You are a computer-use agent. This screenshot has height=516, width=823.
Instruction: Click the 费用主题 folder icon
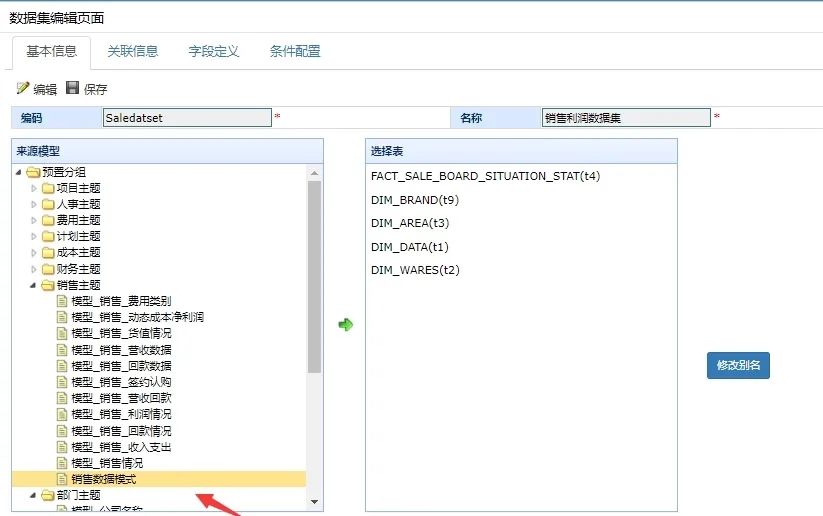click(x=48, y=220)
